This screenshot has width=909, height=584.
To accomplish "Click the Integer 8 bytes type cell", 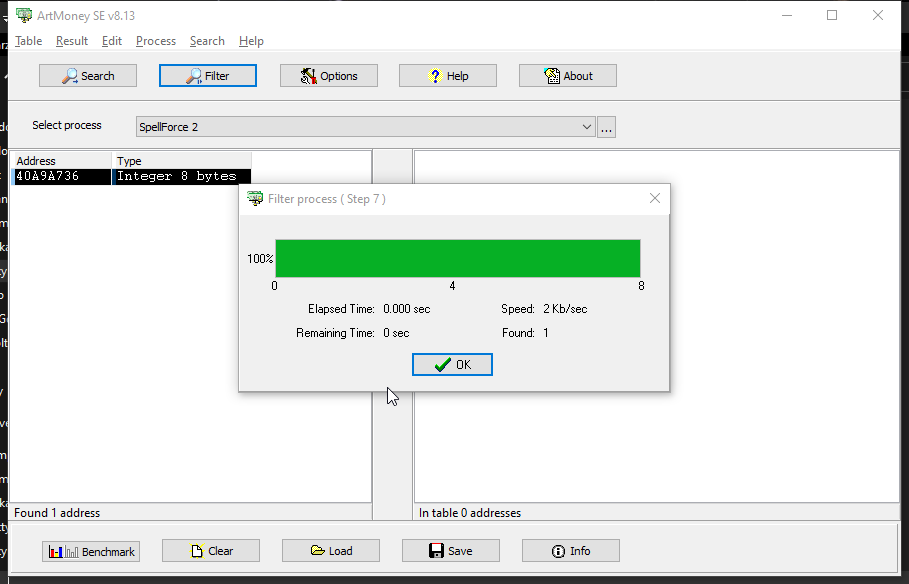I will [x=182, y=176].
